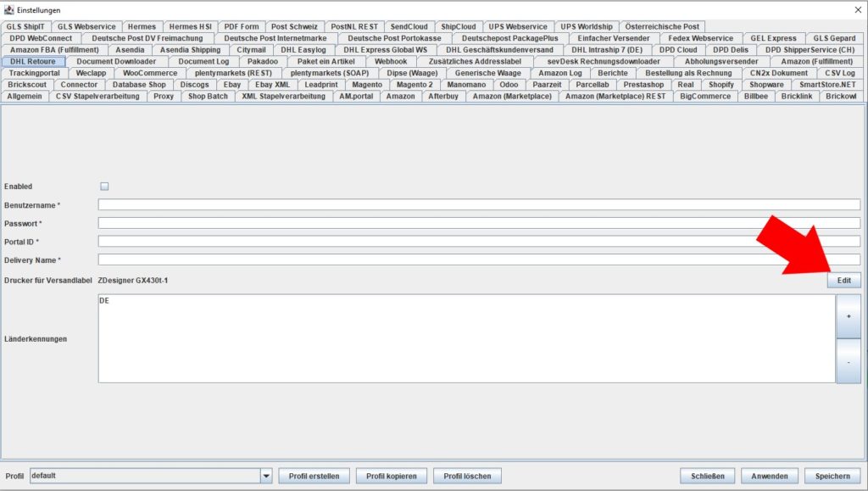
Task: Switch to the WooCommerce tab
Action: click(x=150, y=73)
